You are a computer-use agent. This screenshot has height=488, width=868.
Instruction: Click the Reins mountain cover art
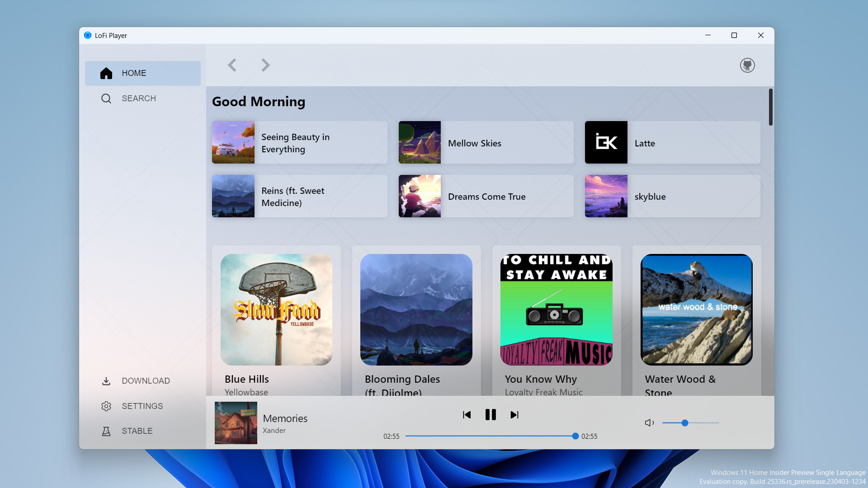(x=233, y=196)
